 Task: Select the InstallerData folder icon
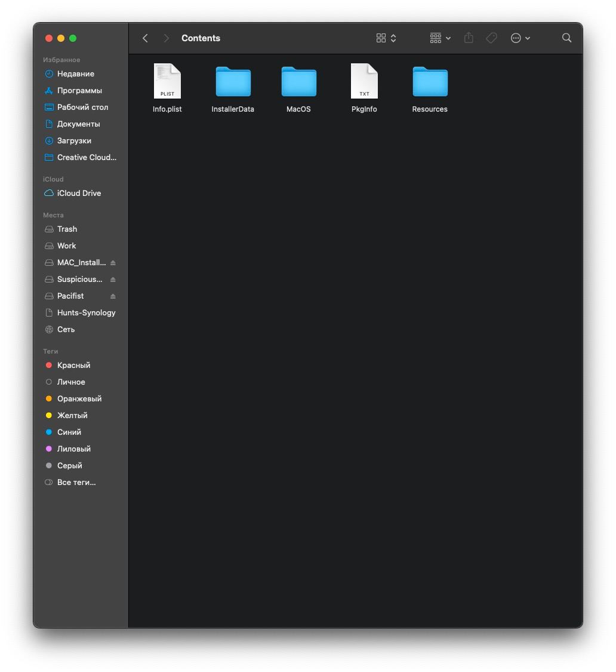[233, 81]
